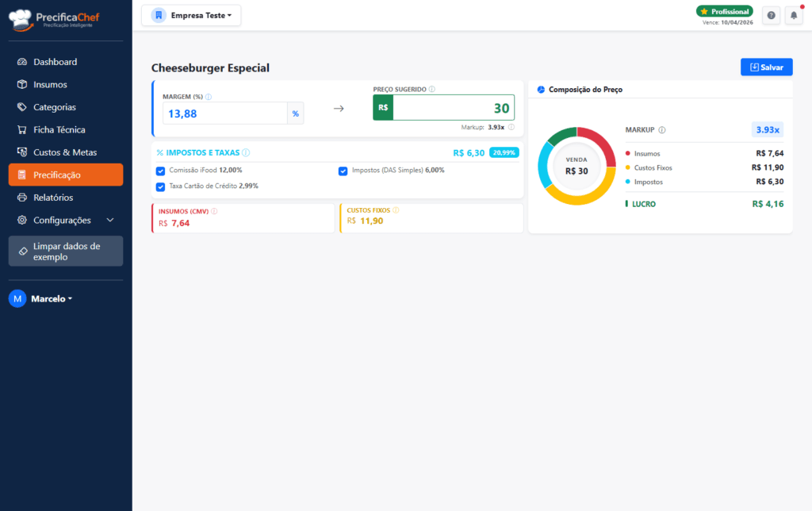Click the Margem (%) input field
The height and width of the screenshot is (511, 812).
point(224,113)
